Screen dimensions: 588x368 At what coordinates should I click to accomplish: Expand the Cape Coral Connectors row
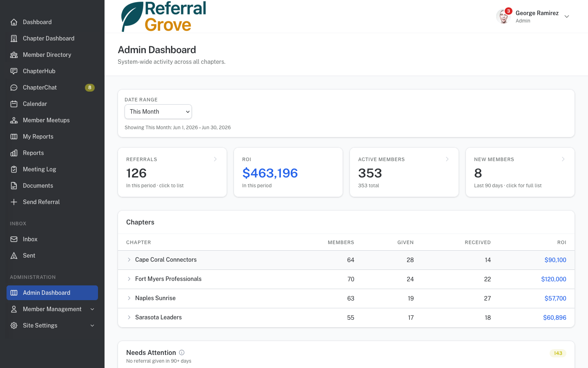point(129,260)
